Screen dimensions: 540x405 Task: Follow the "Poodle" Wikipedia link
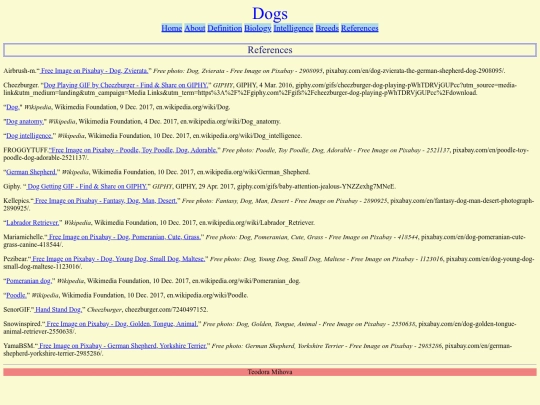pos(16,295)
